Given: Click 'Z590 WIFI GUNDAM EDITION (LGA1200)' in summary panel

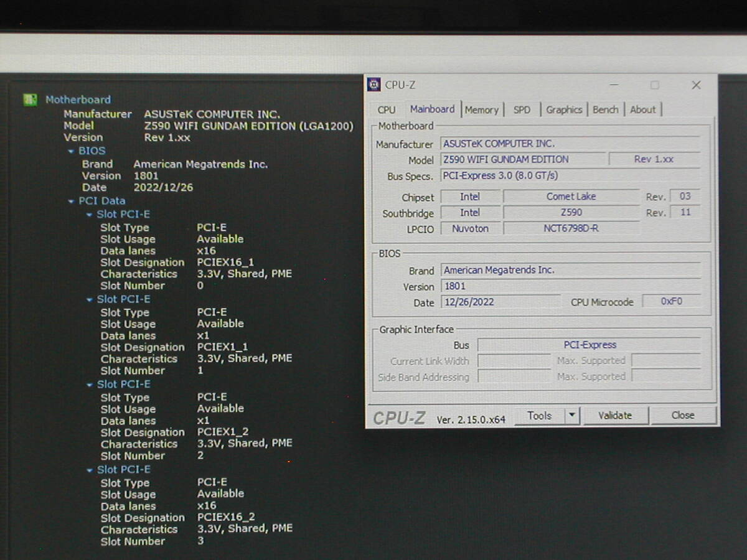Looking at the screenshot, I should coord(248,126).
